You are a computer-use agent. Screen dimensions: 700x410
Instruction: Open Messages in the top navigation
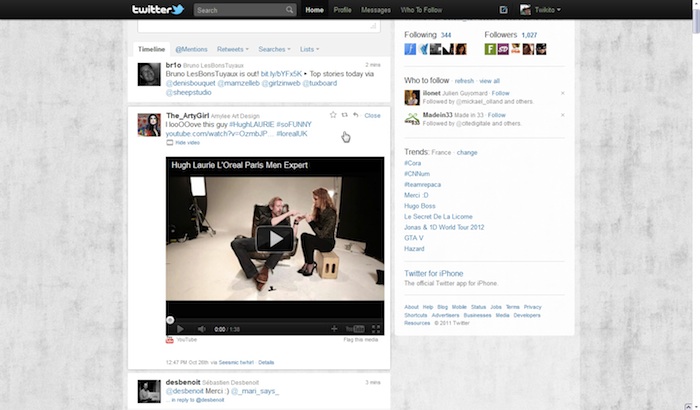tap(376, 10)
